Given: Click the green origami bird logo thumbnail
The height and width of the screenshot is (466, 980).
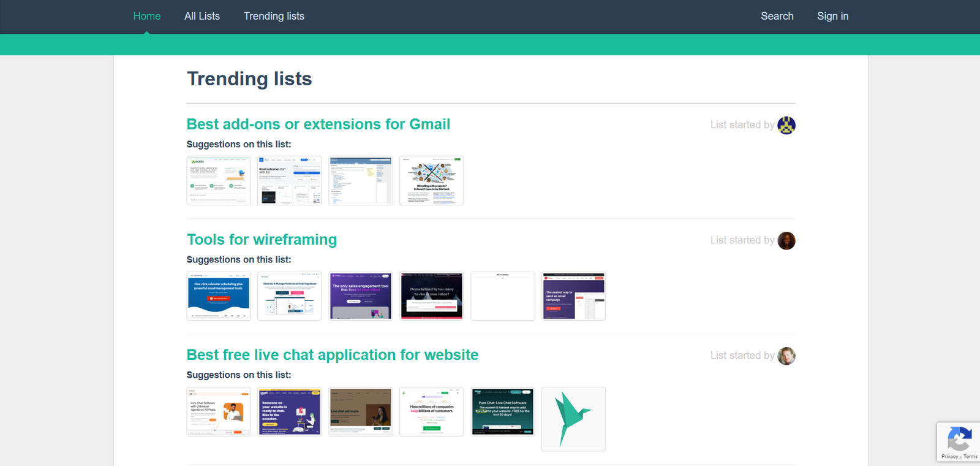Looking at the screenshot, I should click(573, 419).
